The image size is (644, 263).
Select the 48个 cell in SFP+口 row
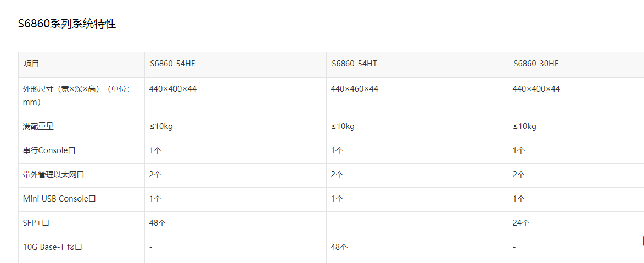(x=158, y=223)
